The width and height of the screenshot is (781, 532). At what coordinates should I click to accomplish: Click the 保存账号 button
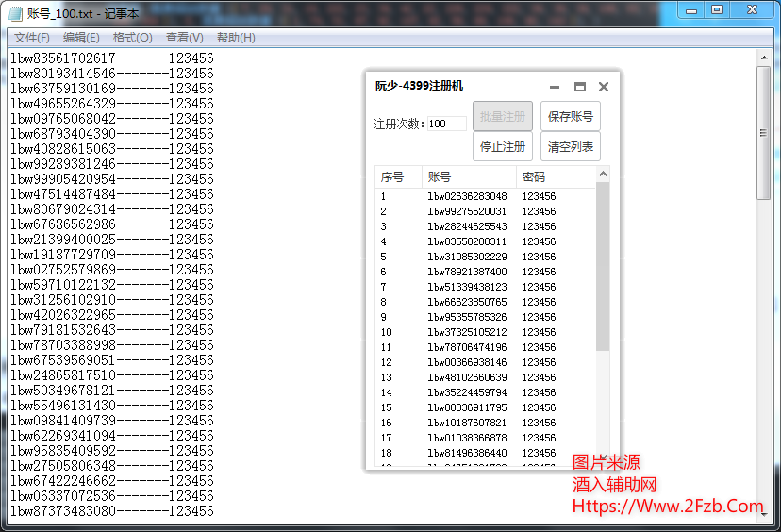click(x=570, y=117)
